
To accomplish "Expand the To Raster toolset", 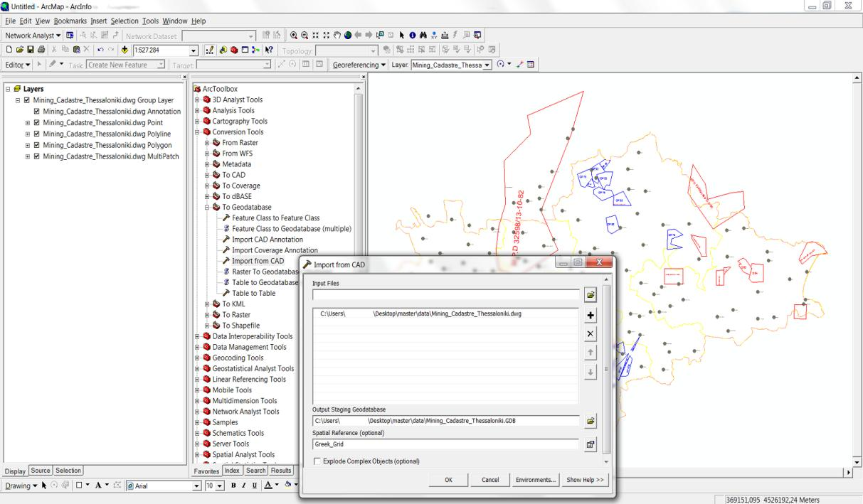I will pos(207,314).
